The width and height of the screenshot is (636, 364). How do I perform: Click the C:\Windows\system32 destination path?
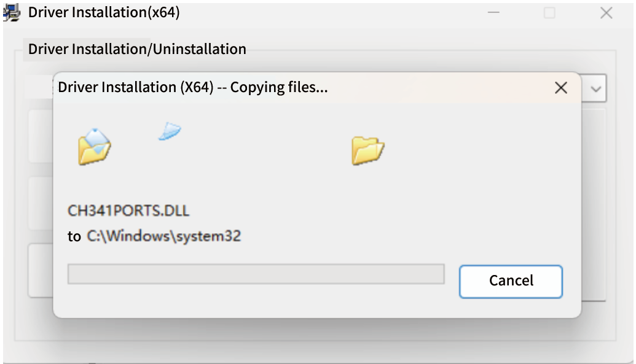click(163, 236)
